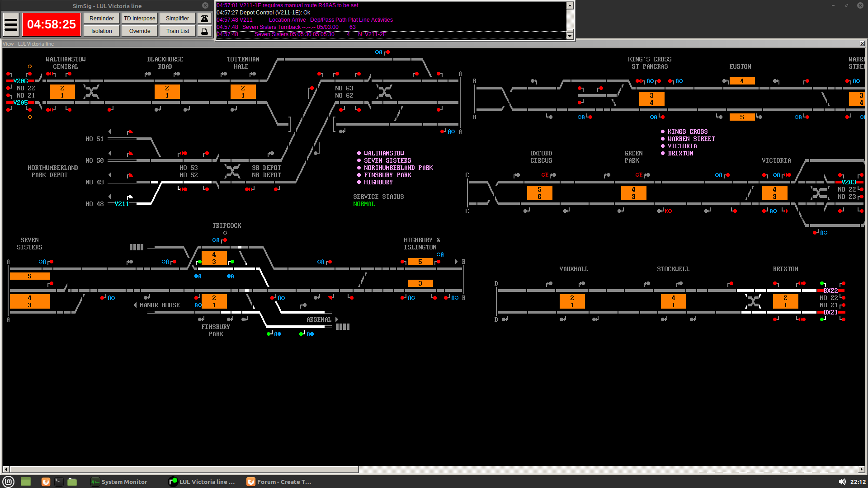The width and height of the screenshot is (868, 488).
Task: Click Highbury & Islington platform 3 box
Action: pos(420,283)
